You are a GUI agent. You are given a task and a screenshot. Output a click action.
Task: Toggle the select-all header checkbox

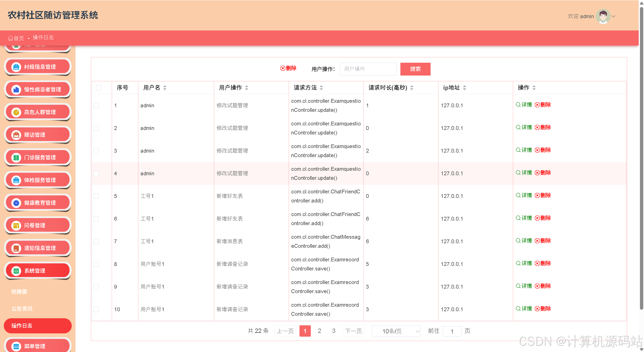(98, 88)
